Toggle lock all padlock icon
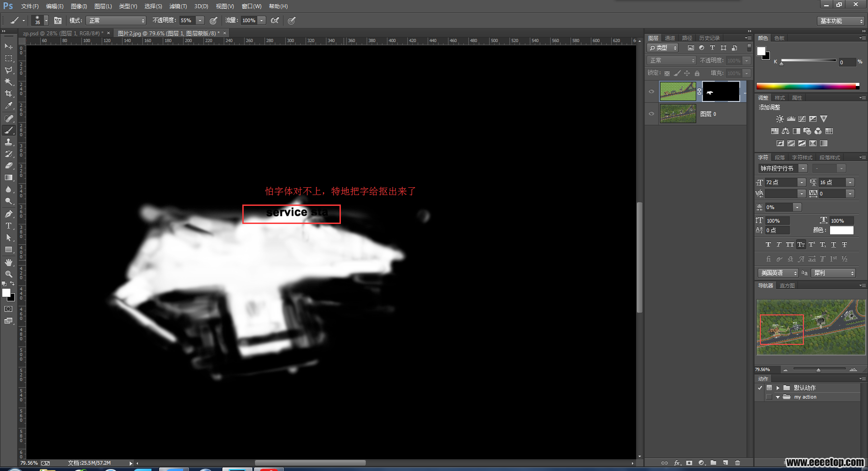Image resolution: width=868 pixels, height=471 pixels. click(697, 73)
